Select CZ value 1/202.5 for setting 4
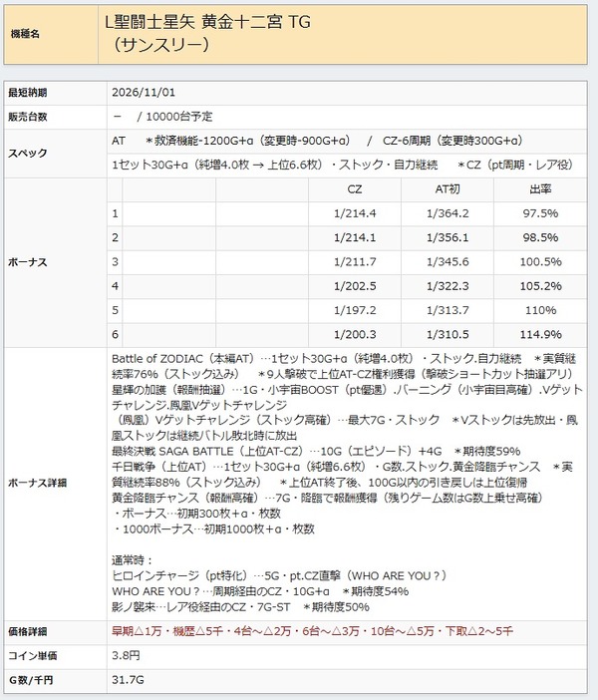 click(355, 286)
